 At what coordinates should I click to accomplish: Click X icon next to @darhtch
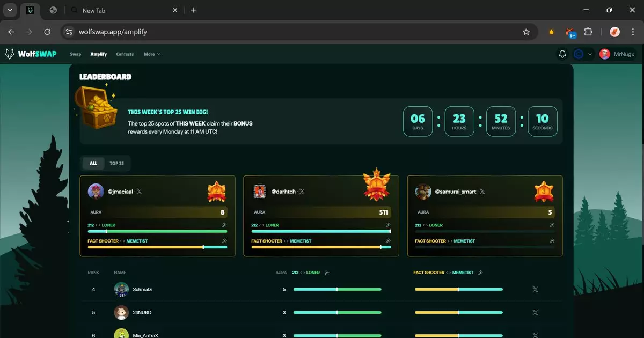[302, 192]
